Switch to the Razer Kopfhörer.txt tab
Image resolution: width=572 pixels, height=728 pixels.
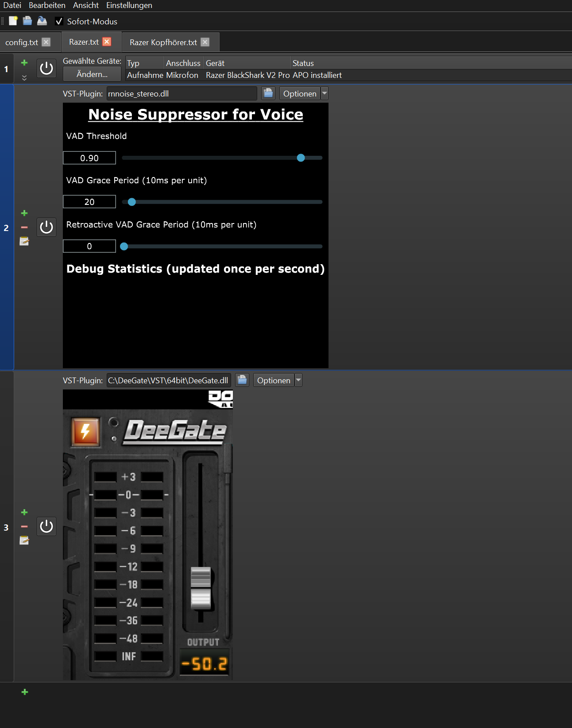(163, 42)
